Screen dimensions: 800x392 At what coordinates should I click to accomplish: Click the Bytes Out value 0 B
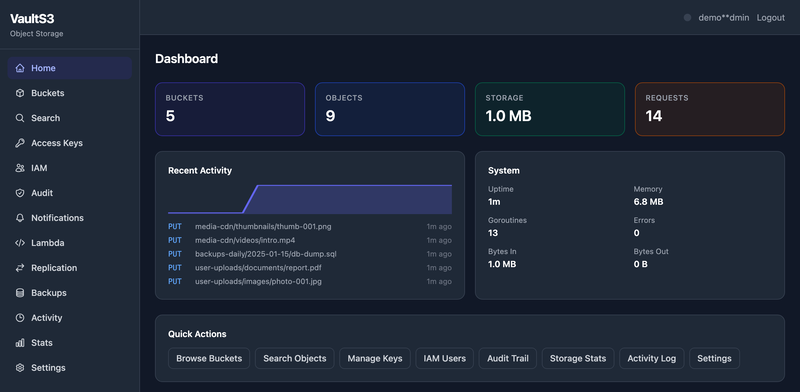click(x=640, y=264)
